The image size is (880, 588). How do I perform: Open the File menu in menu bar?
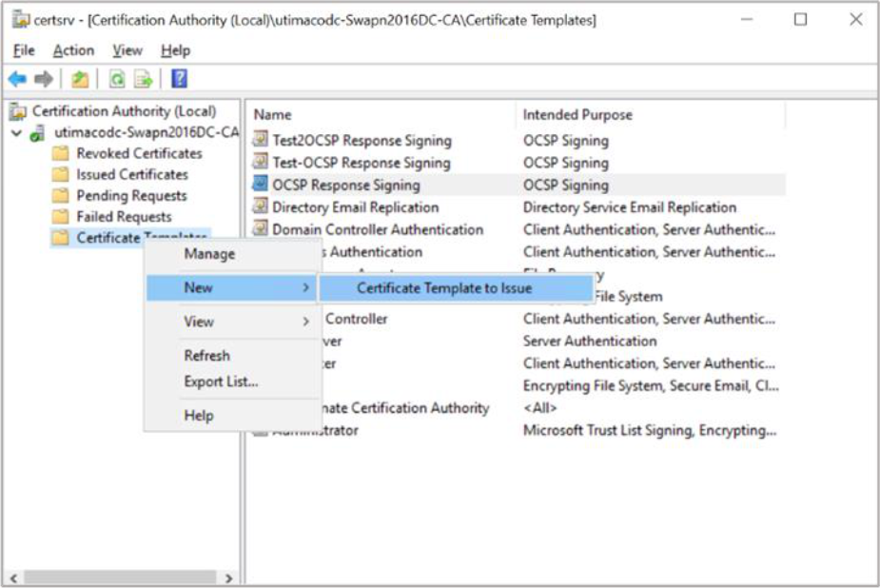click(x=24, y=50)
